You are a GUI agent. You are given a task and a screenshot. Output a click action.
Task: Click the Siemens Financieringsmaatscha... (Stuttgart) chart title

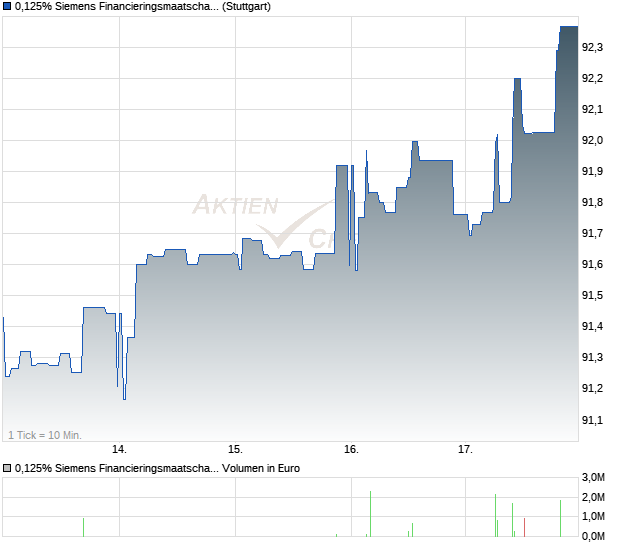tap(143, 7)
